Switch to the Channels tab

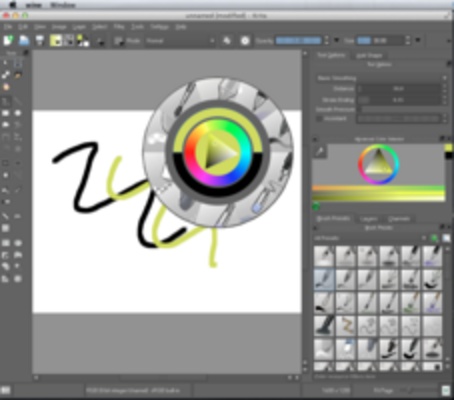(399, 219)
